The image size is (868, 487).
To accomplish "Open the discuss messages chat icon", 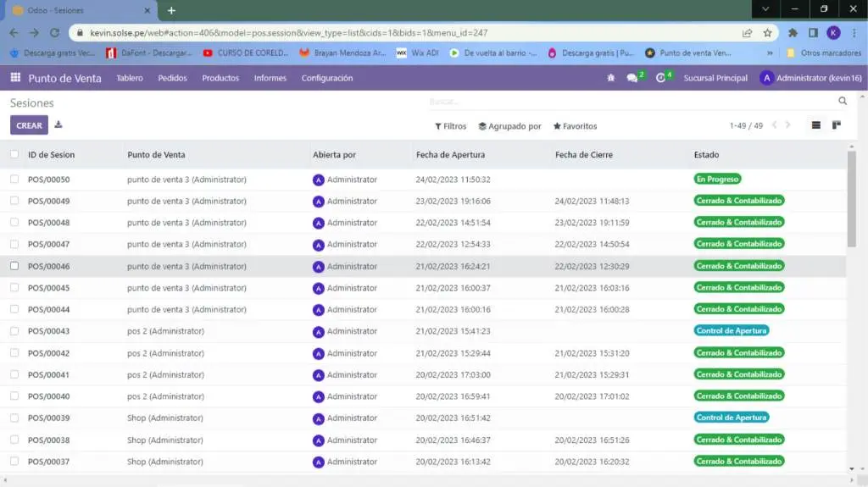I will 632,78.
